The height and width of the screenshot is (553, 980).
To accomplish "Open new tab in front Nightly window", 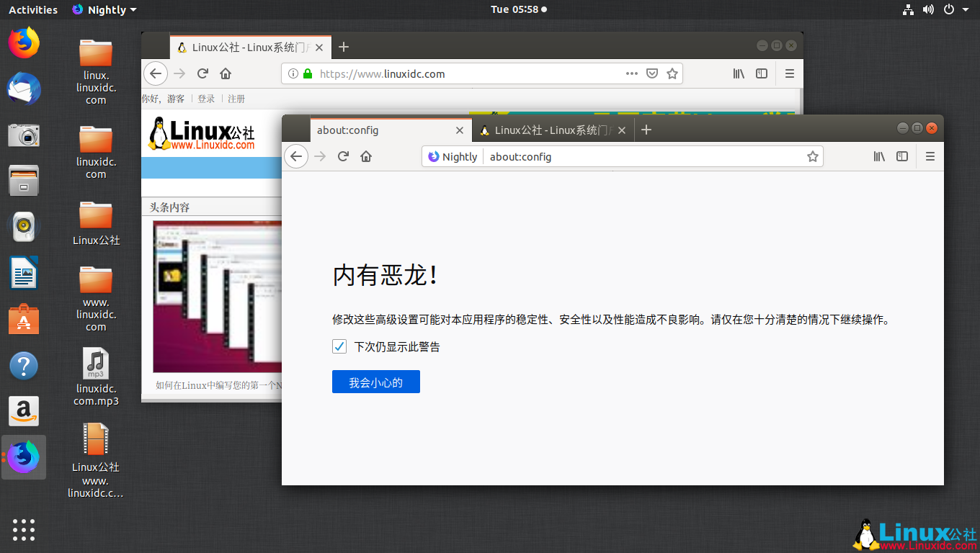I will click(646, 130).
